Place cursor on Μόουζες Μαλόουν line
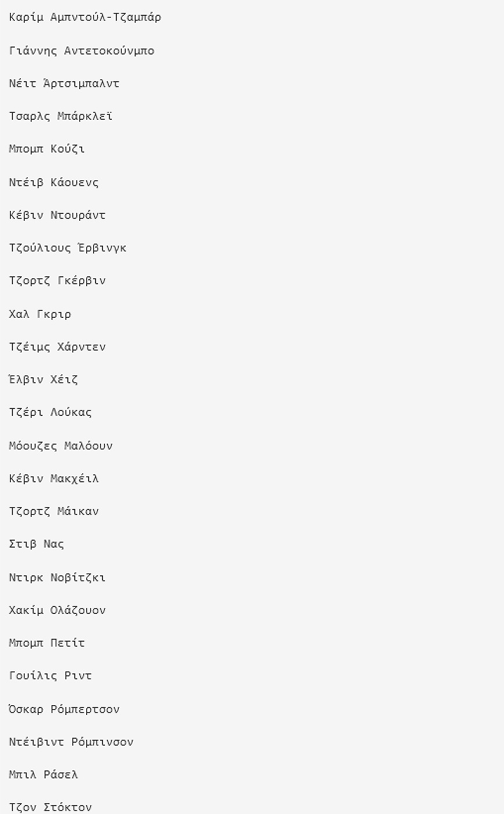Screen dimensions: 504x814 pos(60,446)
